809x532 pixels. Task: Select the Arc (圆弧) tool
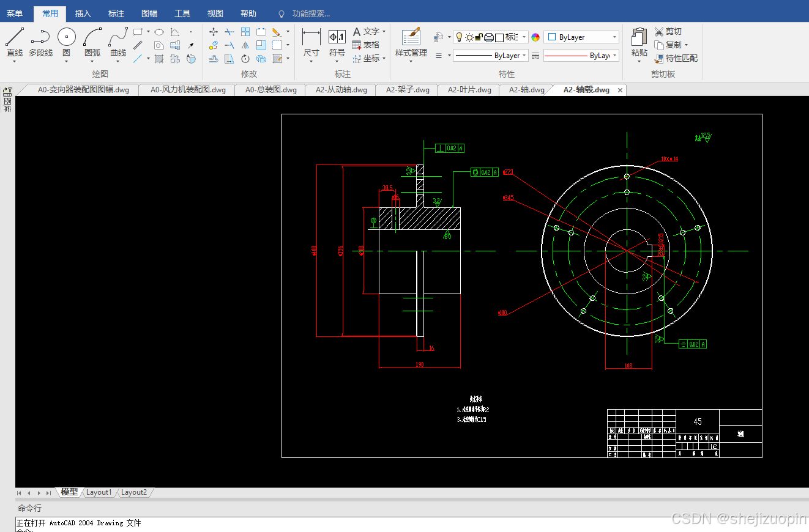click(92, 42)
